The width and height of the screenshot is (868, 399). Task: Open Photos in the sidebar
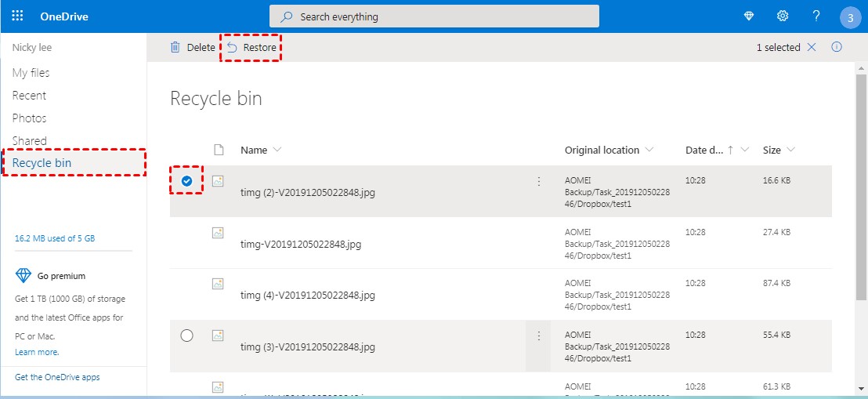click(29, 118)
